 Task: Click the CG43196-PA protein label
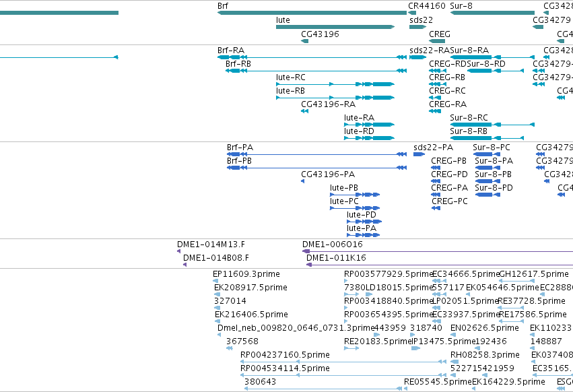tap(328, 174)
